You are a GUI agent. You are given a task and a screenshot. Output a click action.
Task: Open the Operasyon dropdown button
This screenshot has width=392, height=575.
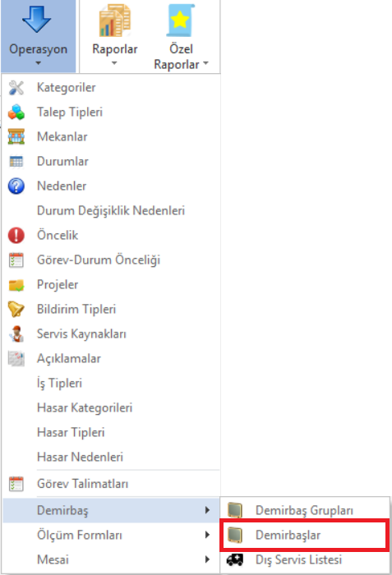click(38, 36)
